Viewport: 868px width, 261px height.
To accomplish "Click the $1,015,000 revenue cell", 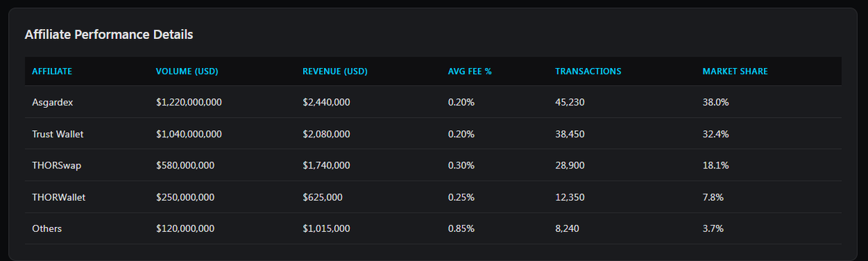I will (x=326, y=228).
